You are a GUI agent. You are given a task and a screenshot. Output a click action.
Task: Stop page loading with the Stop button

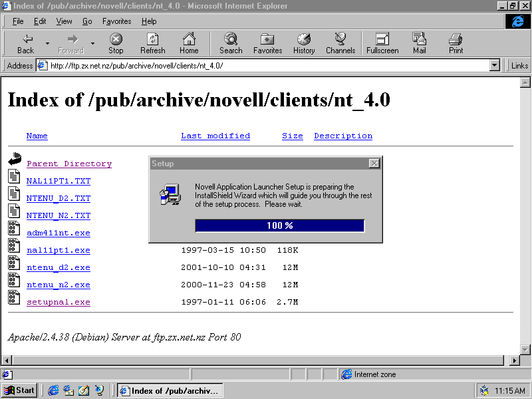pos(116,43)
